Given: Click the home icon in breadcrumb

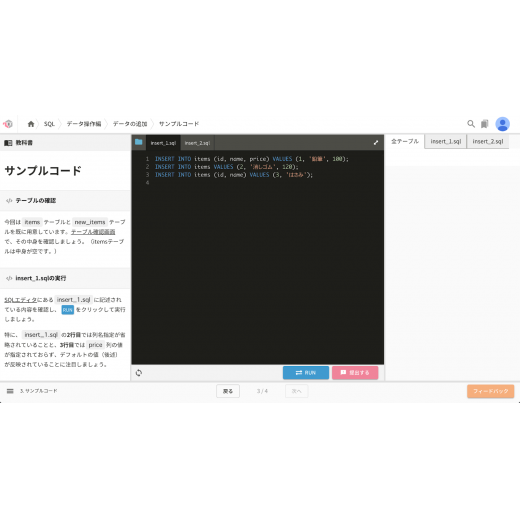Looking at the screenshot, I should point(31,124).
